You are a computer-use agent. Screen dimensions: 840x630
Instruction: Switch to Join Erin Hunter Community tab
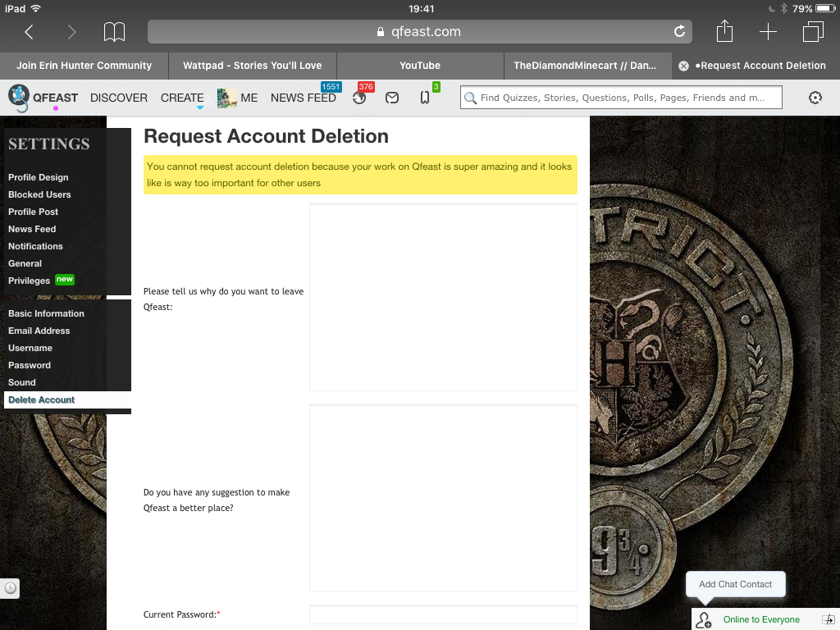84,66
